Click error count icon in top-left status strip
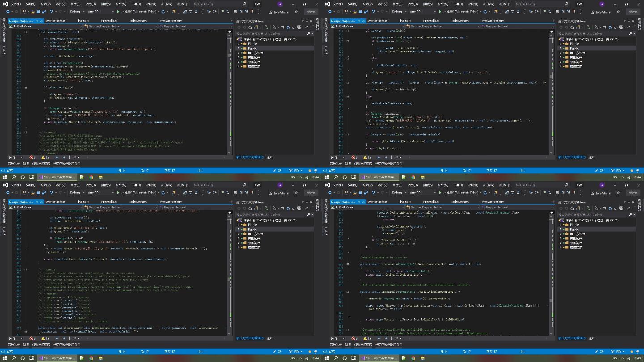644x362 pixels. [31, 157]
